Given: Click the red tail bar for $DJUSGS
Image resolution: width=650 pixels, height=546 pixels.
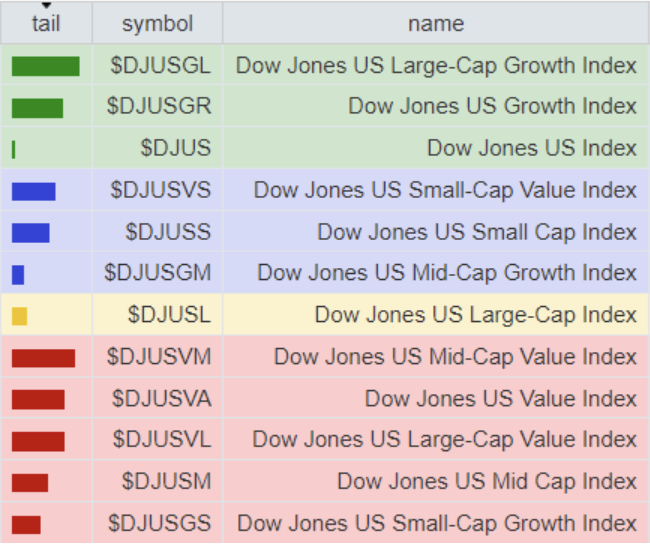Looking at the screenshot, I should click(26, 524).
